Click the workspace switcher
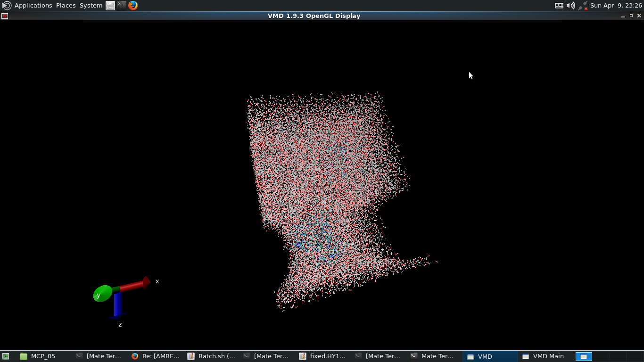The width and height of the screenshot is (644, 362). [584, 356]
